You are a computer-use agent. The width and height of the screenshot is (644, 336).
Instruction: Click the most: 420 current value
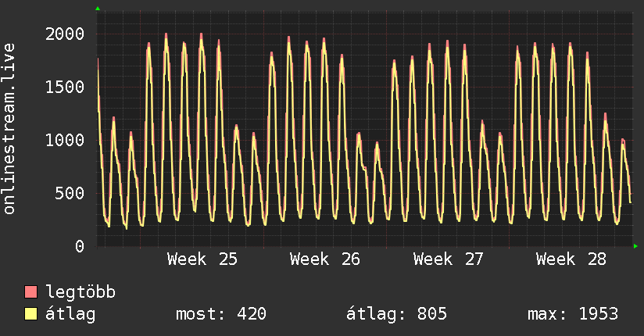pos(221,314)
